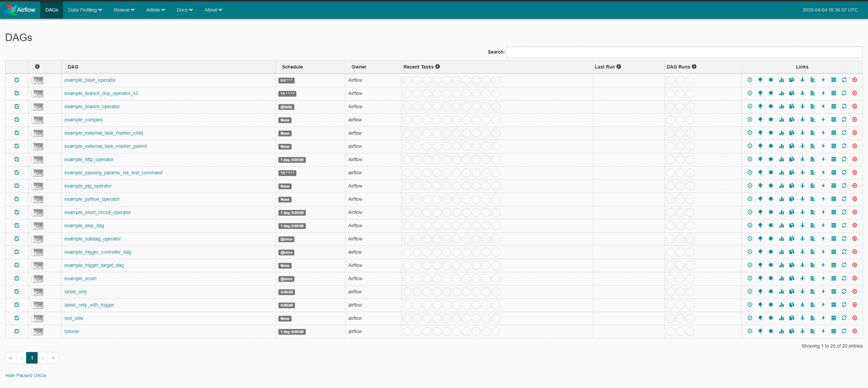Delete the test_utils DAG
The width and height of the screenshot is (868, 388).
click(854, 318)
